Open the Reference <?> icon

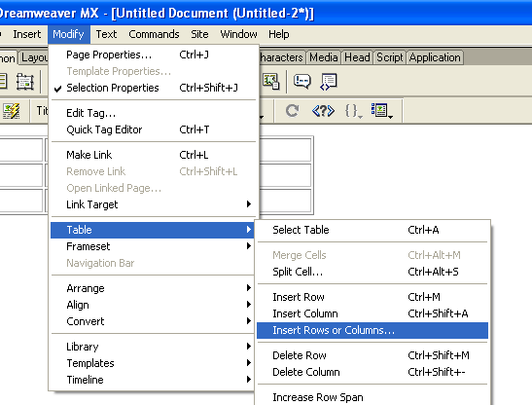coord(323,110)
